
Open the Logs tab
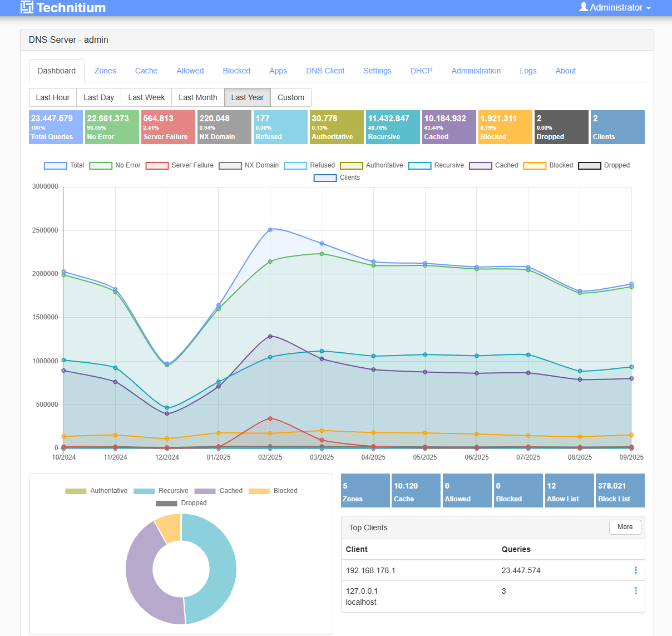click(528, 71)
